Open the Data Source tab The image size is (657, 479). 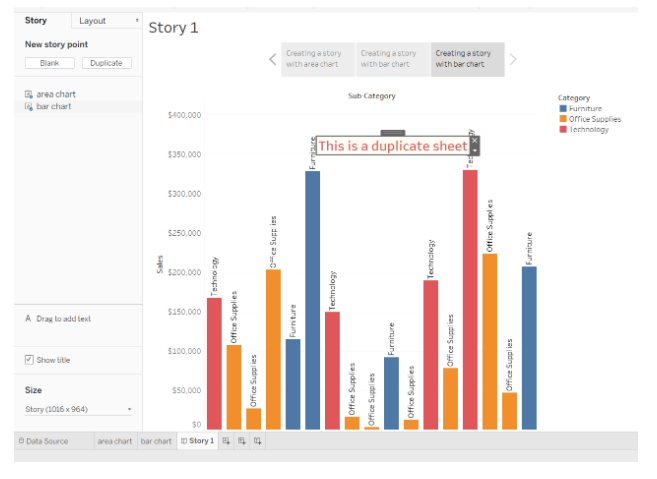[x=43, y=440]
